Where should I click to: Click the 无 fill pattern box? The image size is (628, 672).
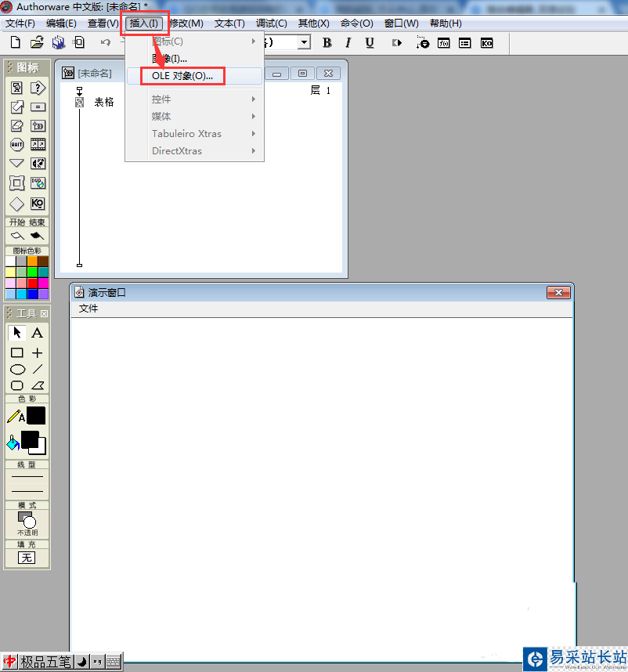tap(27, 558)
